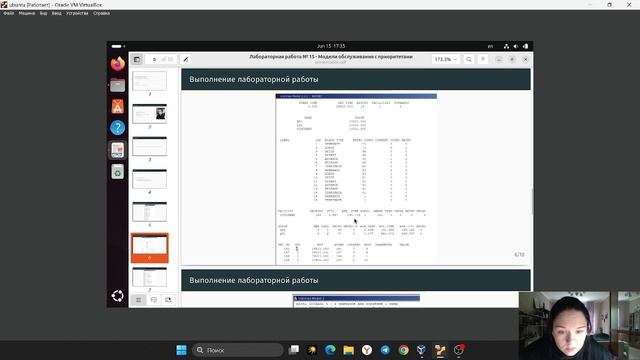This screenshot has height=360, width=640.
Task: Click the Windows taskbar search box Поиск
Action: coord(238,350)
